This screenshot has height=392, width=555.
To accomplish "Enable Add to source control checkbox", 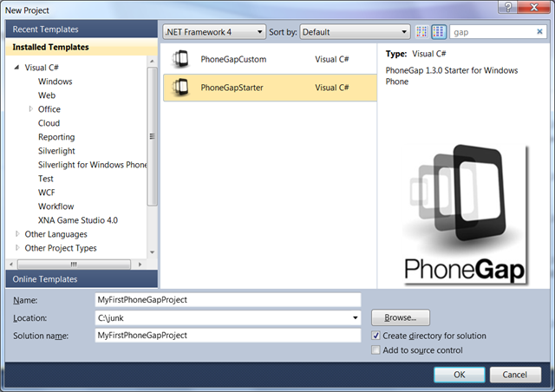I will coord(375,350).
